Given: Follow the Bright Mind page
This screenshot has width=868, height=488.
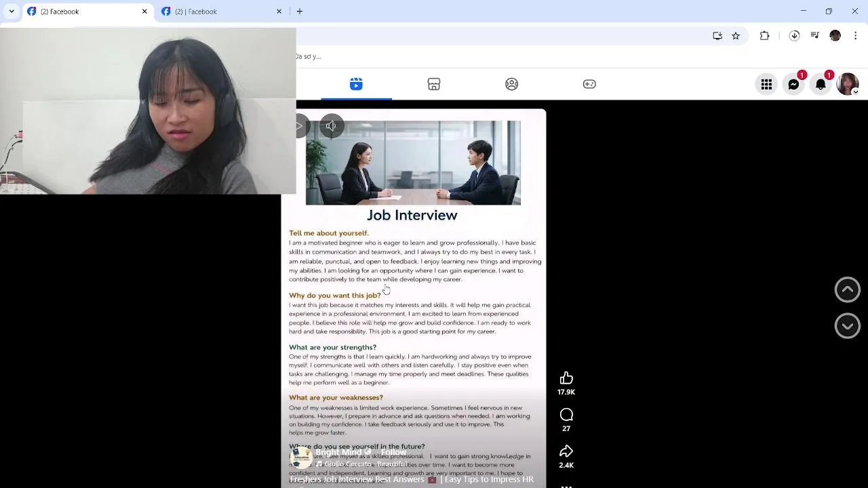Looking at the screenshot, I should tap(393, 452).
